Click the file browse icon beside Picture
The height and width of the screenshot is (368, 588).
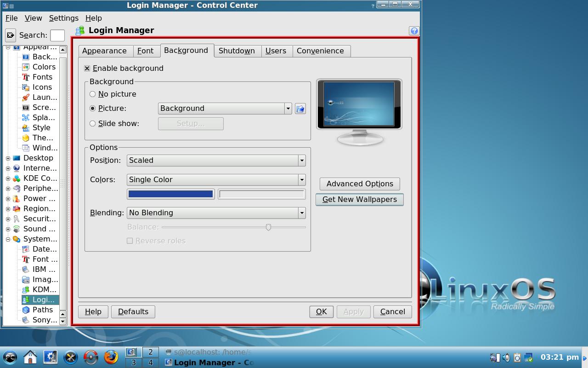click(x=300, y=109)
